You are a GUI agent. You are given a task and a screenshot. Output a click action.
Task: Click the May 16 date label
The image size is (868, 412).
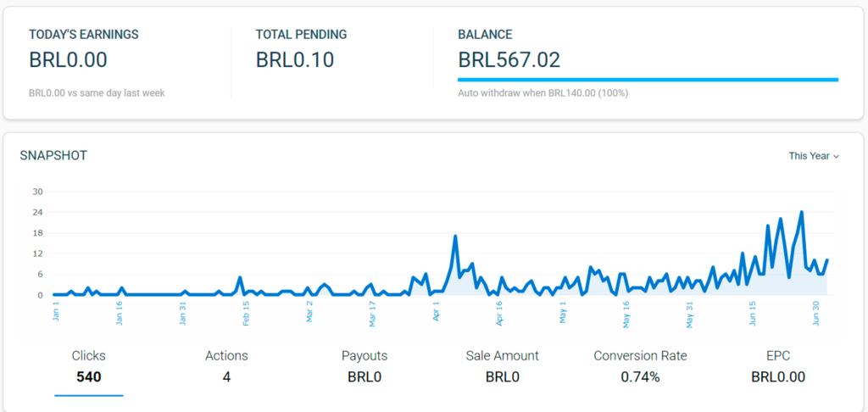[626, 312]
